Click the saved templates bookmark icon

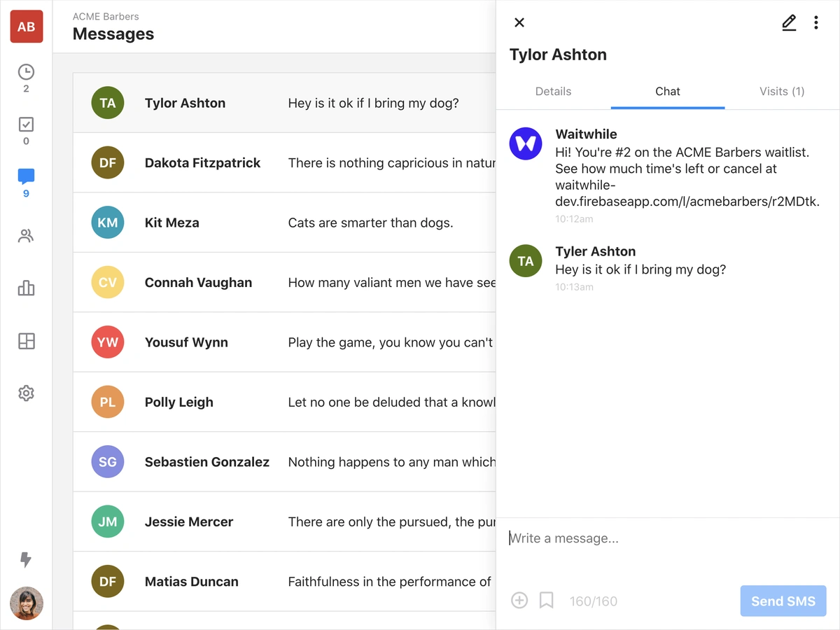click(547, 600)
